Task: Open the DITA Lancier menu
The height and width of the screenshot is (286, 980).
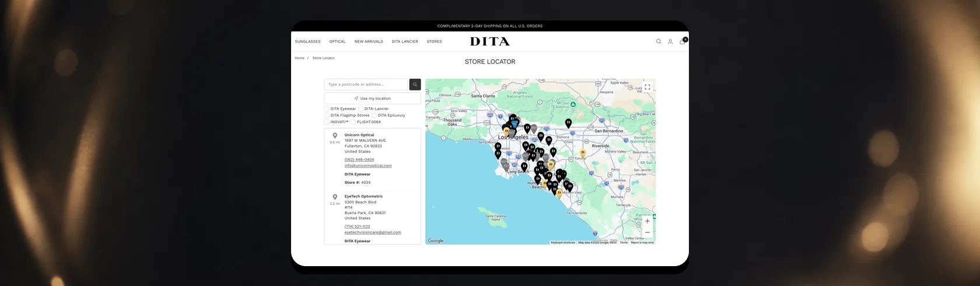Action: tap(405, 41)
